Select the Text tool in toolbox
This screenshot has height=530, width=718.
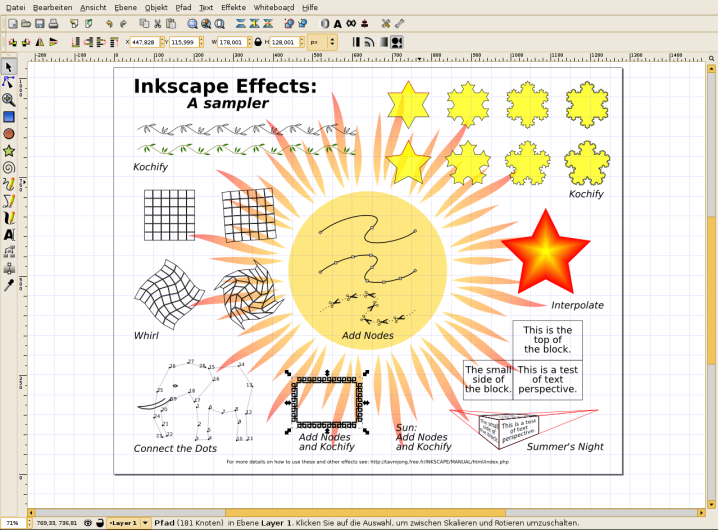pos(9,235)
